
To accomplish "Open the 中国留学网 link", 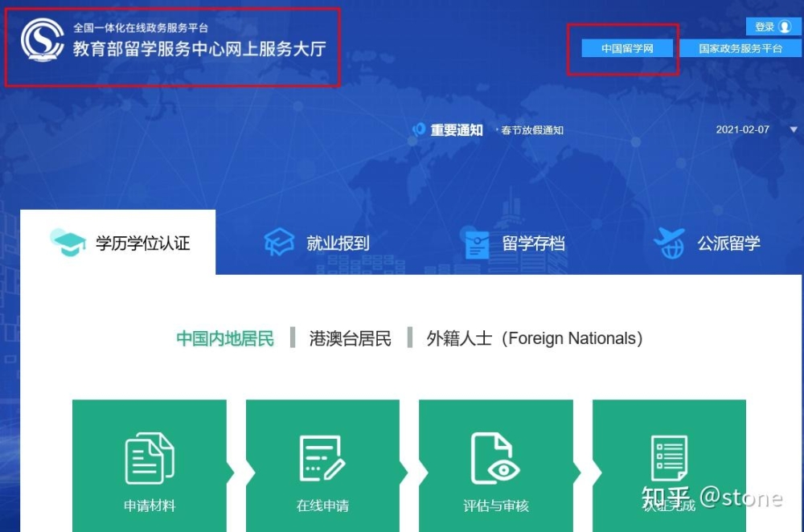I will (x=627, y=49).
